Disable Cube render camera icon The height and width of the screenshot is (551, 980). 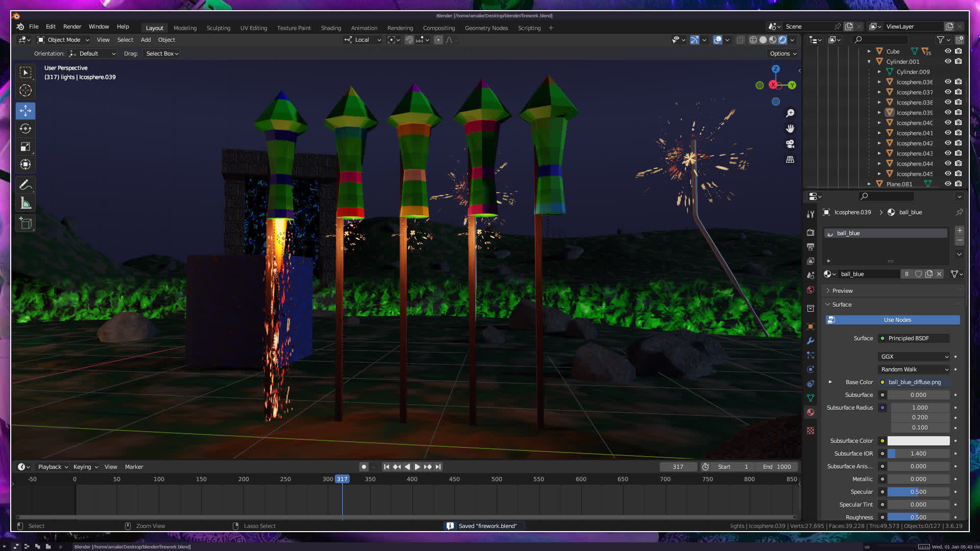tap(959, 51)
